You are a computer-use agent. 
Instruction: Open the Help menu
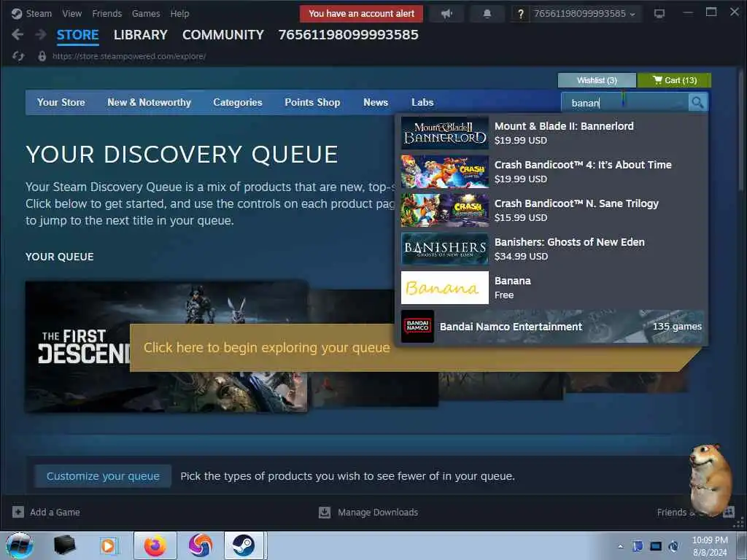pos(179,13)
